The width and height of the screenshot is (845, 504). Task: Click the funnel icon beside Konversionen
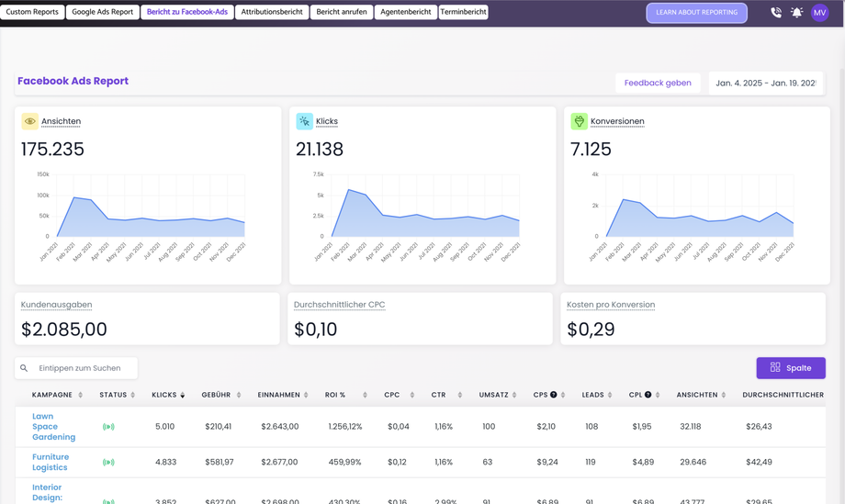(x=579, y=121)
